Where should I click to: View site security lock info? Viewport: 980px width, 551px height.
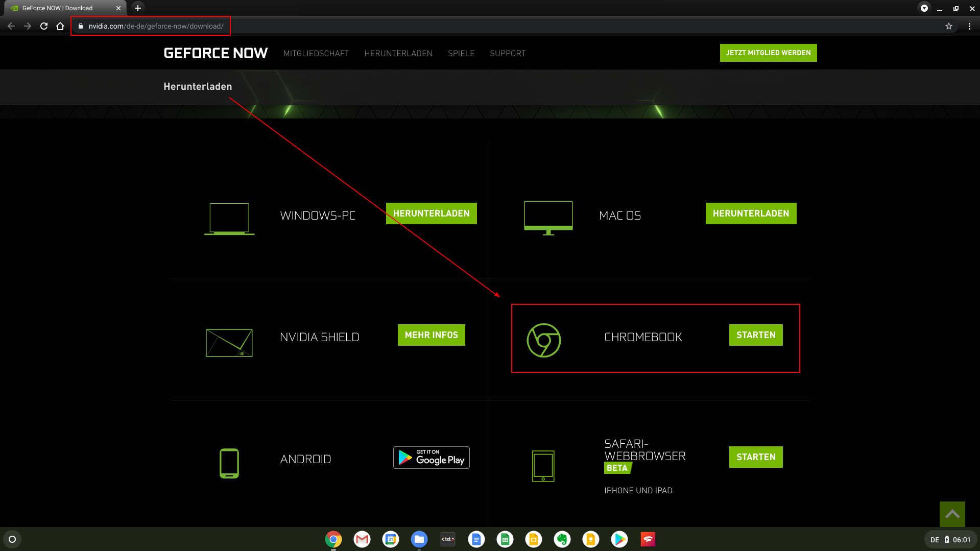pyautogui.click(x=80, y=26)
